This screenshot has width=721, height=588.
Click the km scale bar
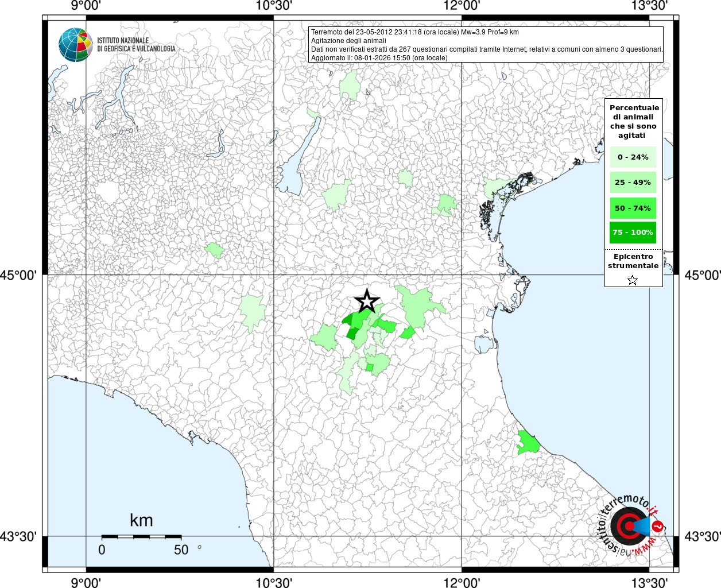tap(141, 536)
